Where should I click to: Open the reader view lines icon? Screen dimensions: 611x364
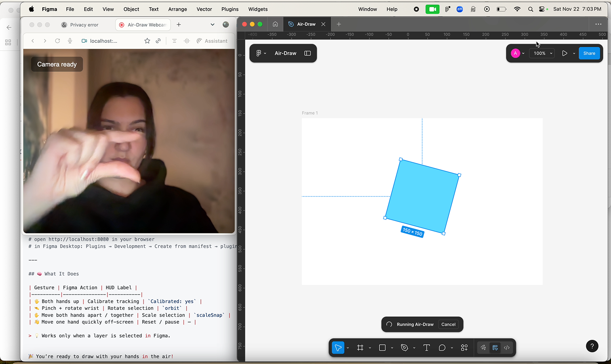pos(174,41)
